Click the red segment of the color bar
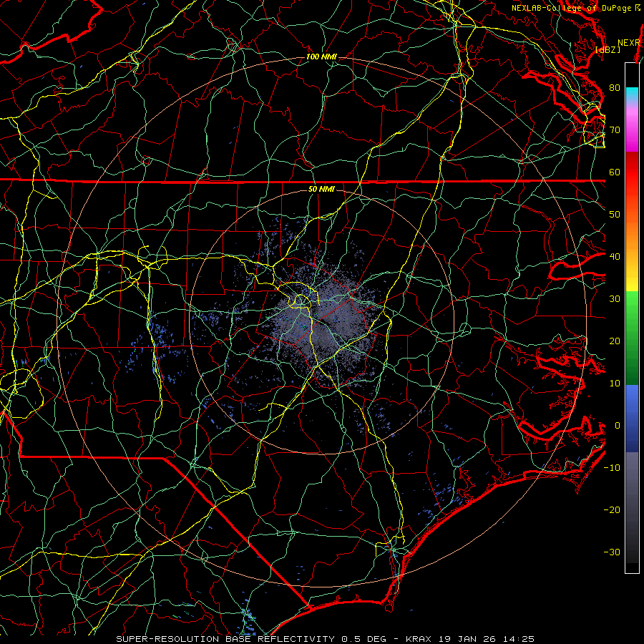The image size is (644, 644). (632, 177)
